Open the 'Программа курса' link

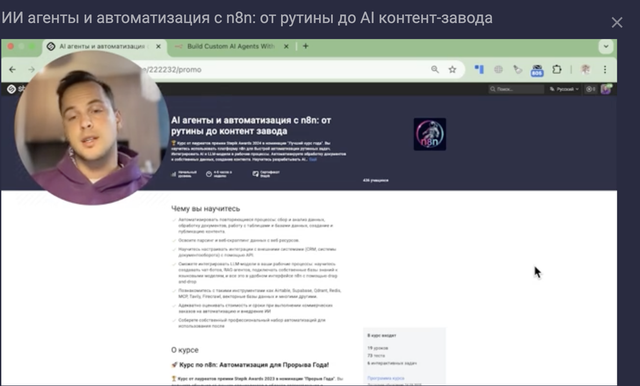pos(386,378)
